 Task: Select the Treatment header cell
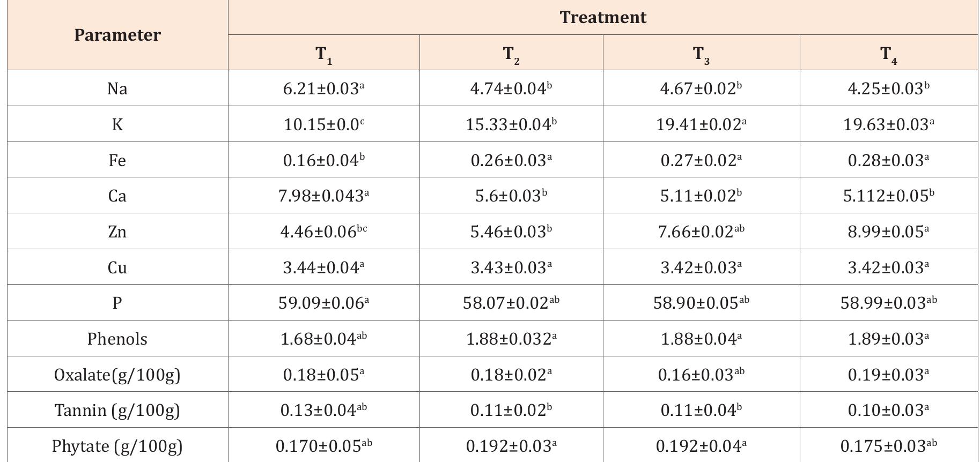(x=603, y=17)
